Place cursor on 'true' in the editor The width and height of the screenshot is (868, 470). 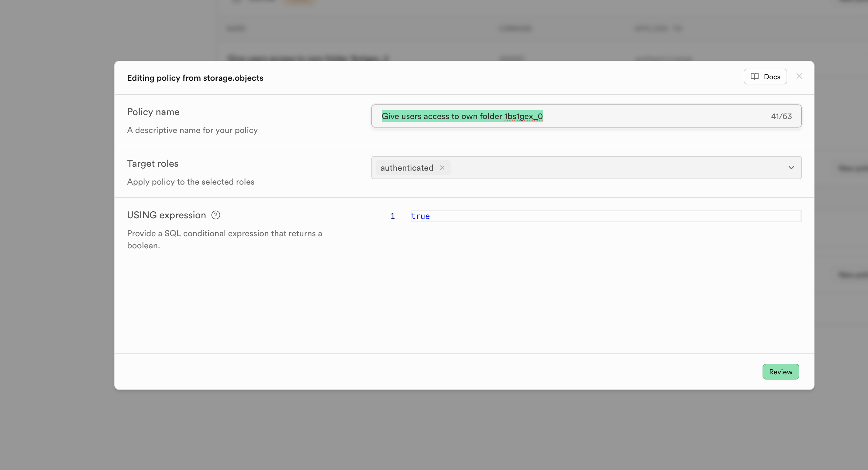click(x=420, y=216)
